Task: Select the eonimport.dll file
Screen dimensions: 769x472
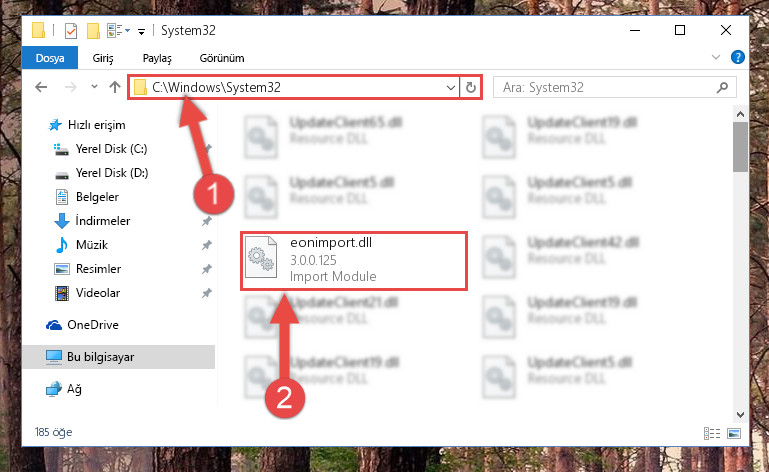Action: coord(354,261)
